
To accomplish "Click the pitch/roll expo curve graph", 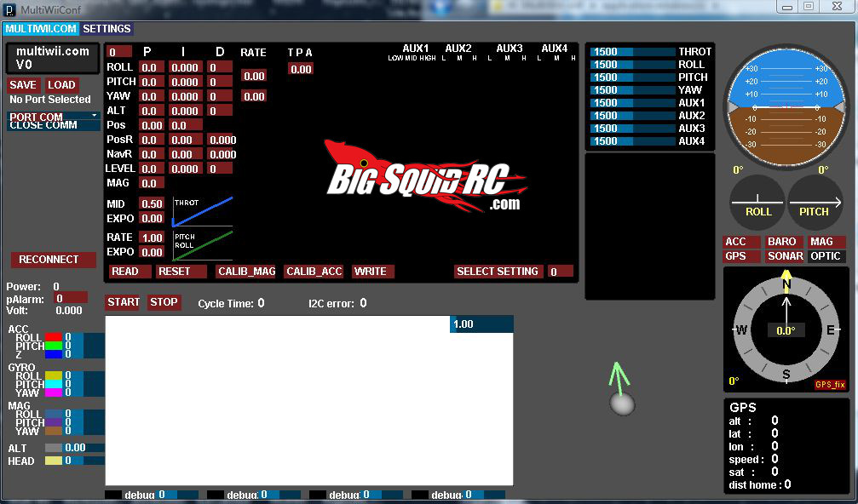I will coord(203,245).
